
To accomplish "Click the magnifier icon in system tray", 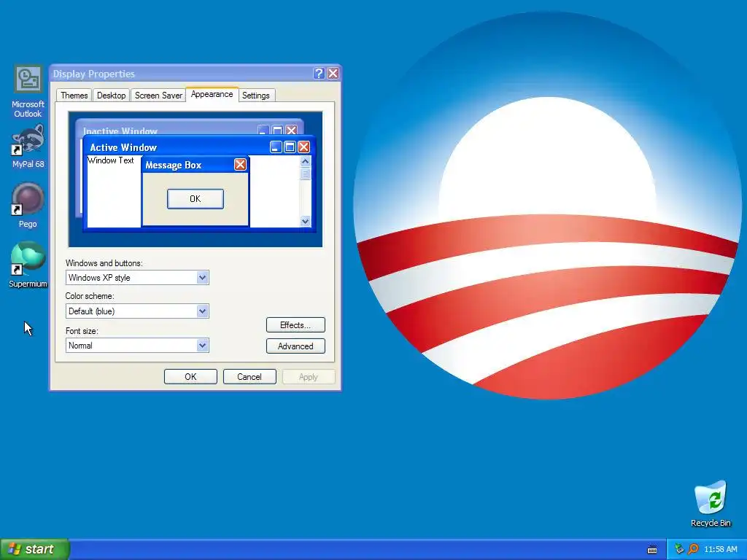I will tap(693, 549).
